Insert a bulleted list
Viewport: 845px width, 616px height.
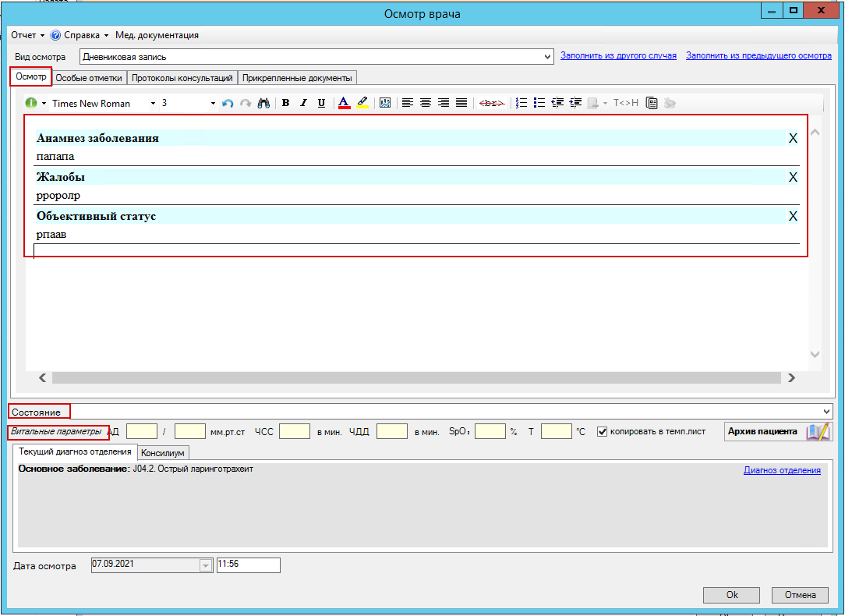point(539,103)
